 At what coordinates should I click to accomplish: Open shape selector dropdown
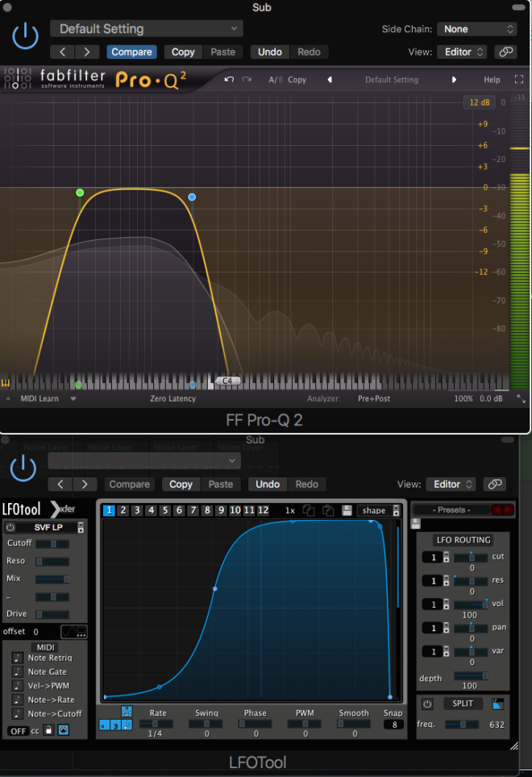(378, 510)
